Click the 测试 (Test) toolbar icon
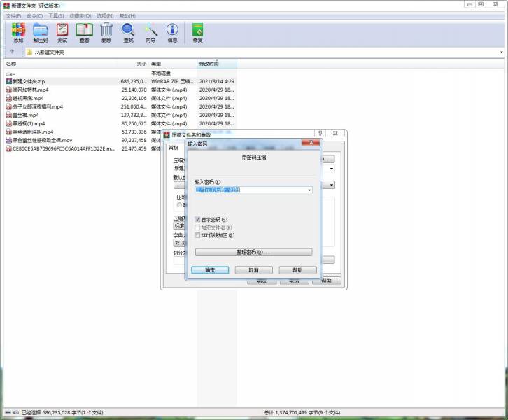The height and width of the screenshot is (420, 508). (62, 32)
